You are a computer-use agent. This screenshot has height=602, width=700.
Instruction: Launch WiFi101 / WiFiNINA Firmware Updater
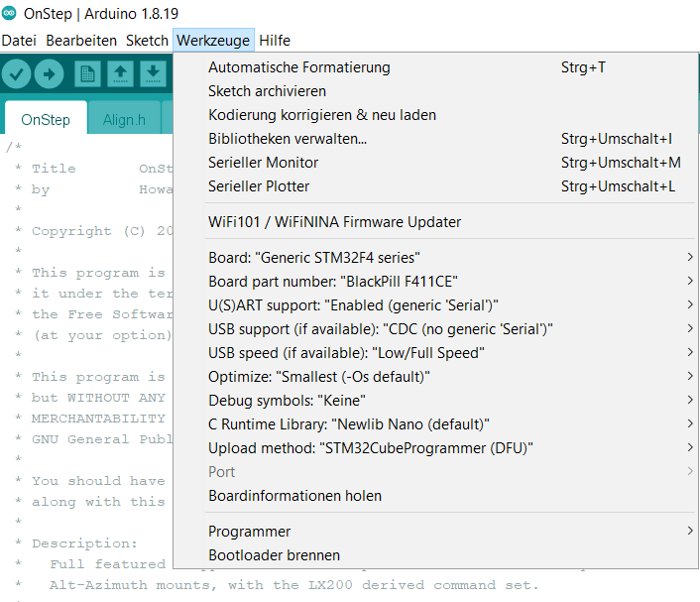[435, 222]
